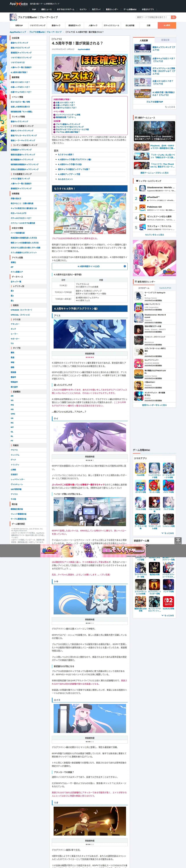The height and width of the screenshot is (868, 186).
Task: Open パズドラ攻略 app icon
Action: (x=168, y=485)
